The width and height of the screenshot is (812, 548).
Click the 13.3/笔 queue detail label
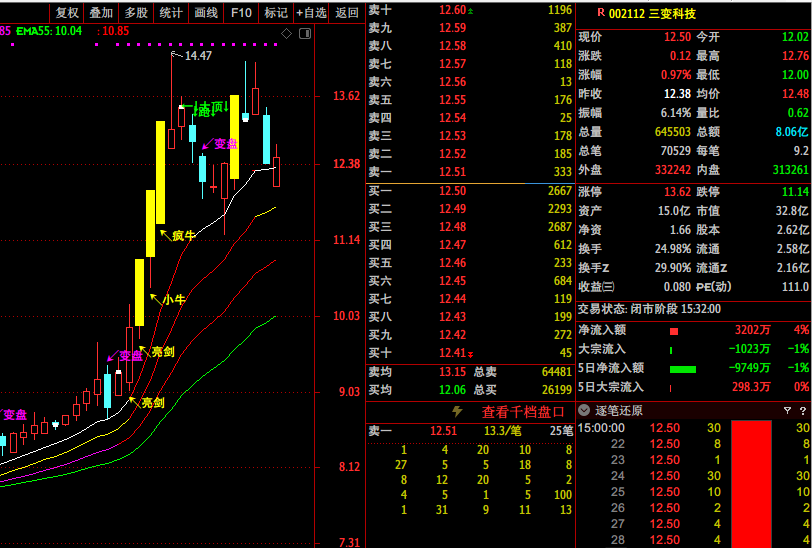tap(502, 431)
